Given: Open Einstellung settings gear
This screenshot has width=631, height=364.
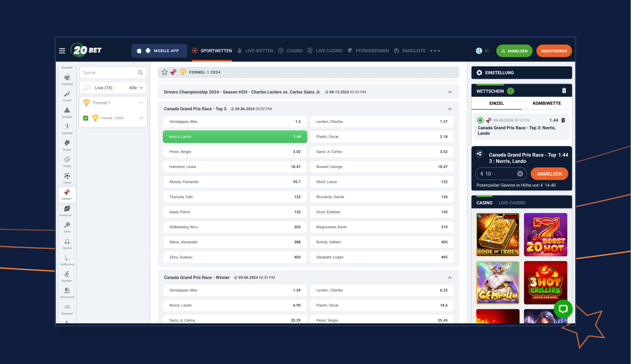Looking at the screenshot, I should [x=480, y=73].
